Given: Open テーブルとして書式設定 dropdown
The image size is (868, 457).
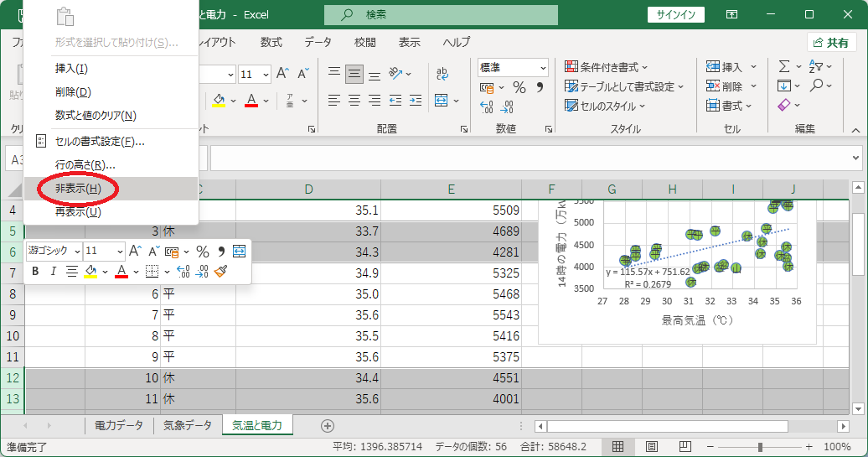Looking at the screenshot, I should tap(624, 86).
